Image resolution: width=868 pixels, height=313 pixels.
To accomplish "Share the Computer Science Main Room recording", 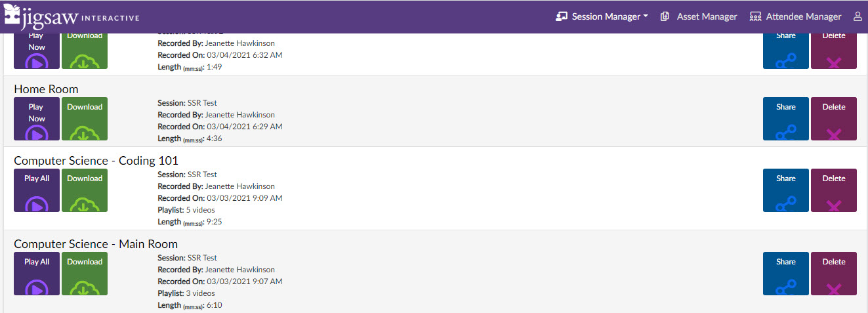I will point(786,274).
